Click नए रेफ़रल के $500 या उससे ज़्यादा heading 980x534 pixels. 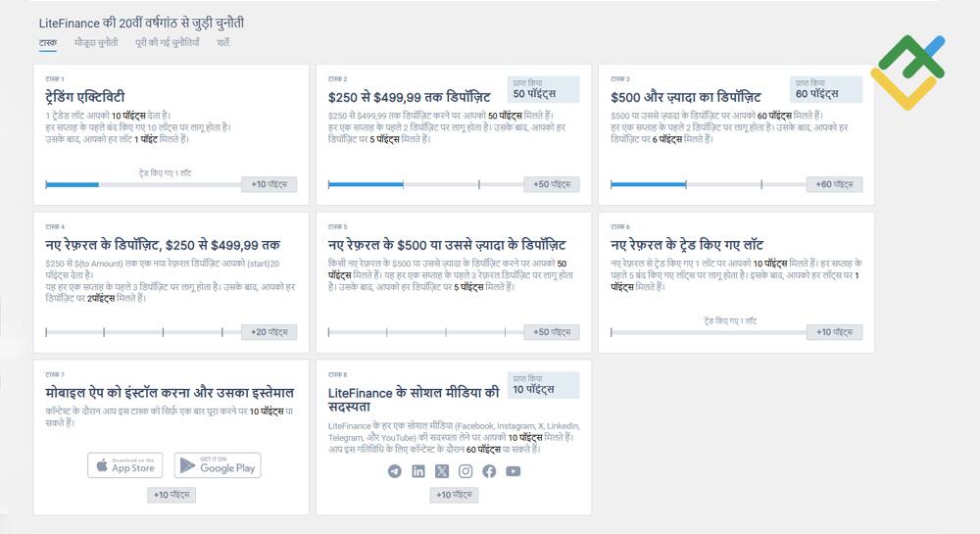click(447, 245)
